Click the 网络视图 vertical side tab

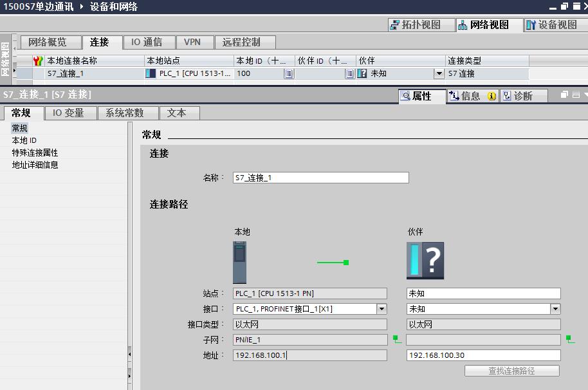click(x=5, y=59)
